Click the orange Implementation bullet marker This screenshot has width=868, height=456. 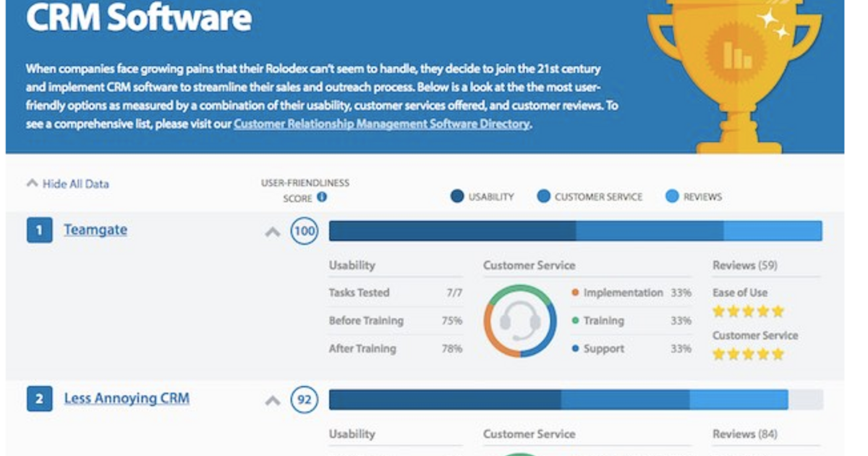click(x=576, y=292)
